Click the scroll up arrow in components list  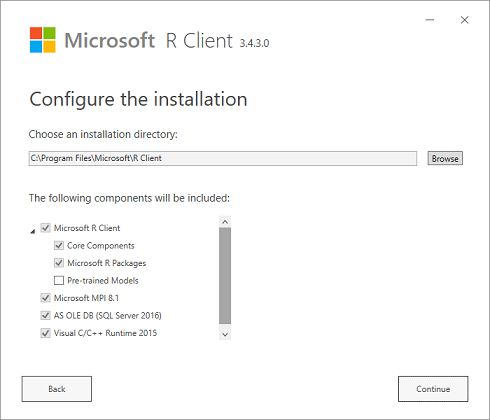[225, 222]
